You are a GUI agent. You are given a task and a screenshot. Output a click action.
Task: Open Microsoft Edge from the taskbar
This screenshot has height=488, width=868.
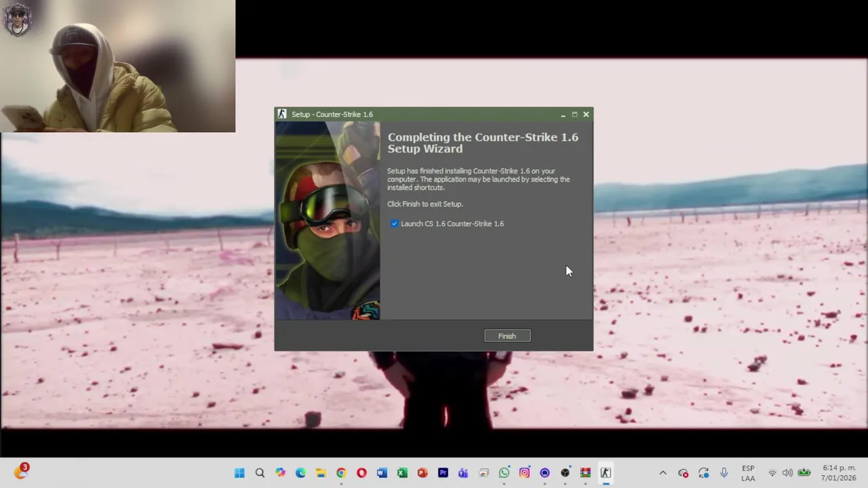(x=300, y=473)
